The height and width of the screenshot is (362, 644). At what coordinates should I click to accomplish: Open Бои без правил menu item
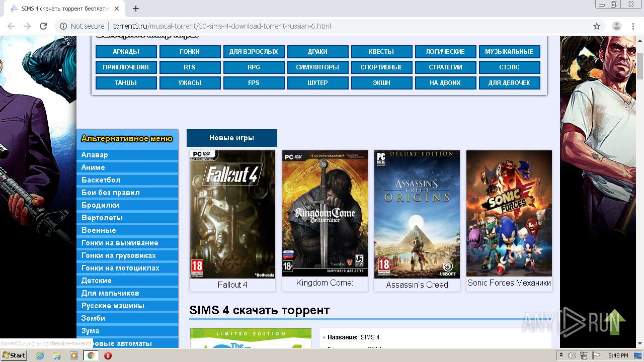(127, 193)
